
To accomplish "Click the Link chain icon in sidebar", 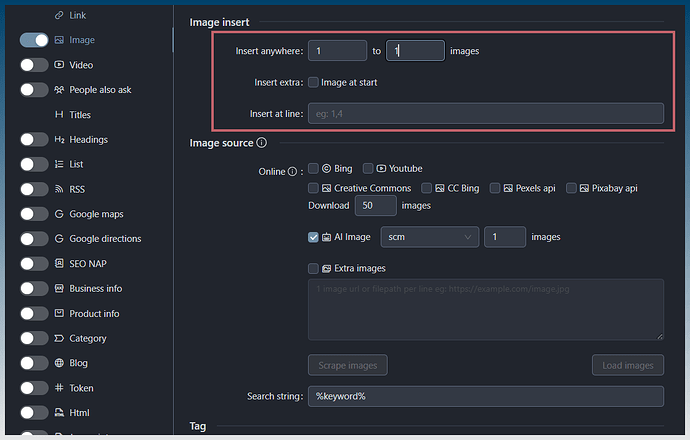I will tap(59, 15).
